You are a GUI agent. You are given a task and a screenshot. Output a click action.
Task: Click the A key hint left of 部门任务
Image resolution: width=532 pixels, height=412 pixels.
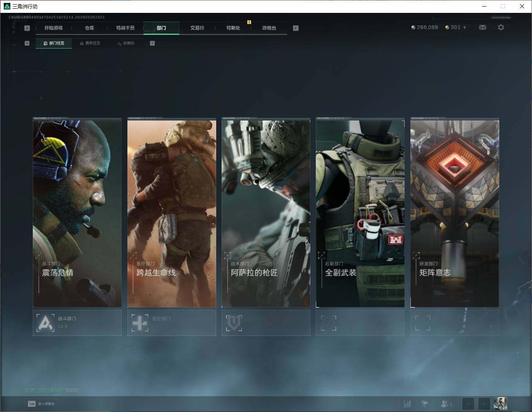(x=27, y=43)
